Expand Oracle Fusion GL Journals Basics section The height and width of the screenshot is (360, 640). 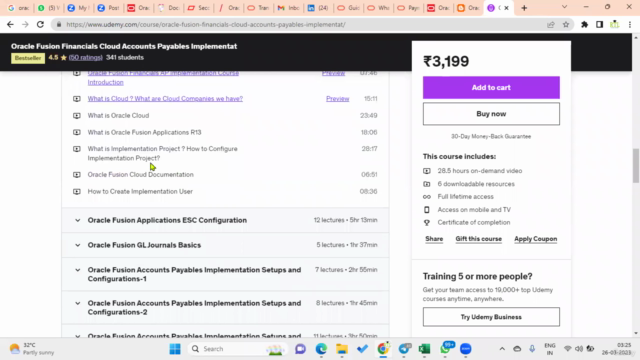click(x=225, y=245)
